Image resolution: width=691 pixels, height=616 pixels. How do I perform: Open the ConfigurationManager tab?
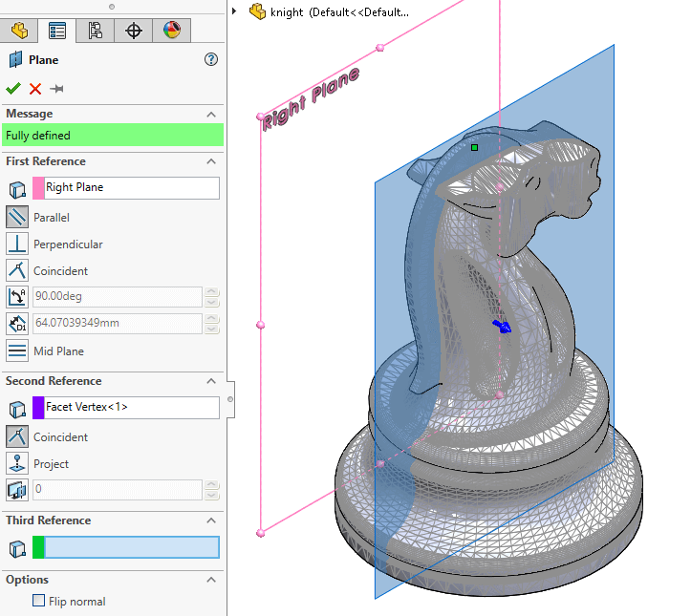95,31
